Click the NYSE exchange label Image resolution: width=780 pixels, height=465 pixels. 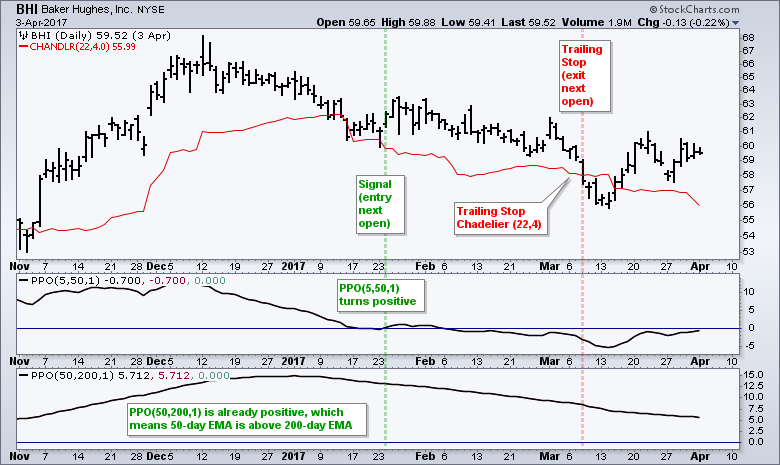(151, 10)
